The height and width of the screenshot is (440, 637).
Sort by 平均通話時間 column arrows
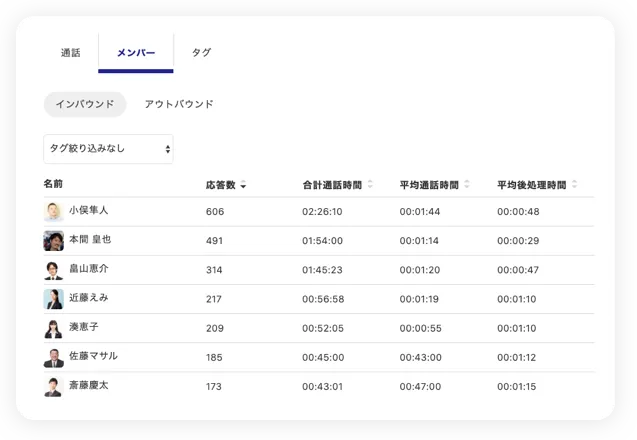tap(467, 184)
